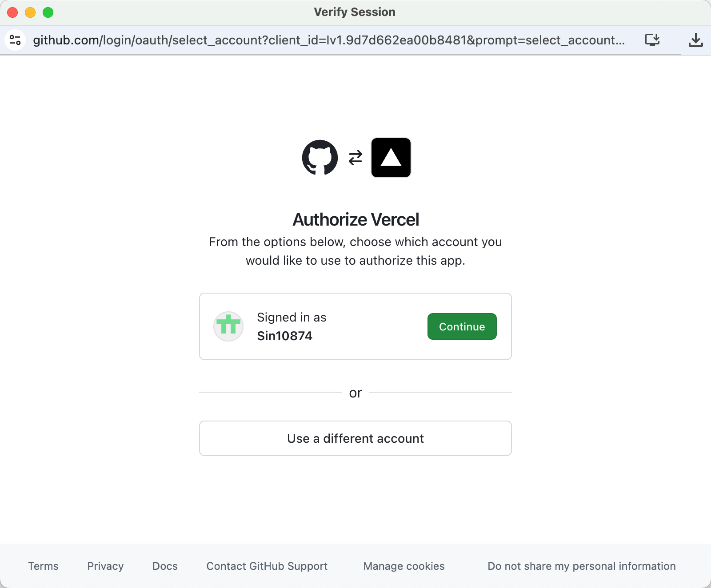Open the Docs footer link
The width and height of the screenshot is (711, 588).
pos(165,566)
